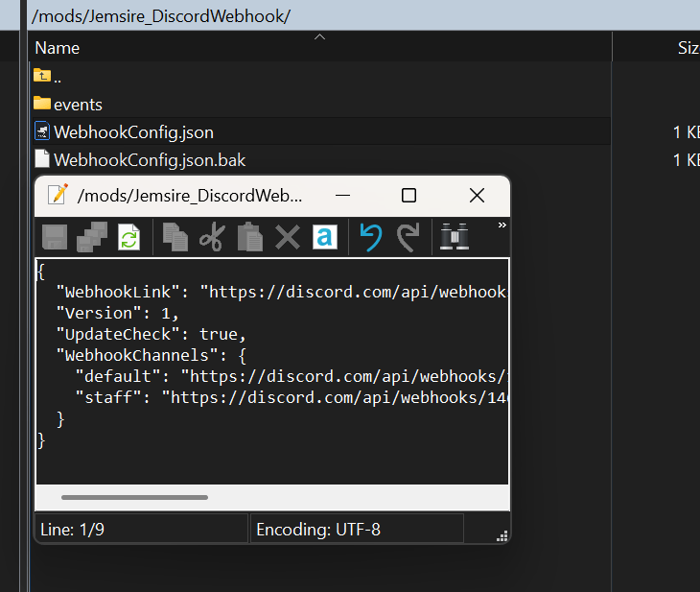The height and width of the screenshot is (592, 700).
Task: Sort files by the Name column header
Action: click(58, 48)
